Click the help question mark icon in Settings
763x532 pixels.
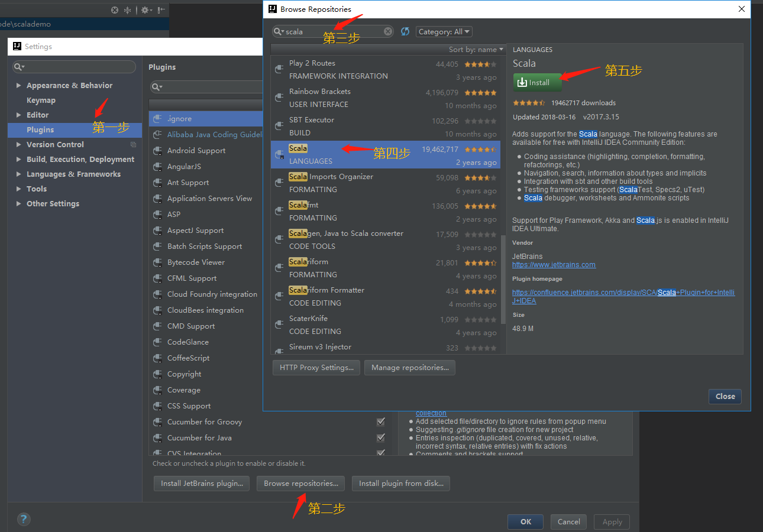coord(24,519)
